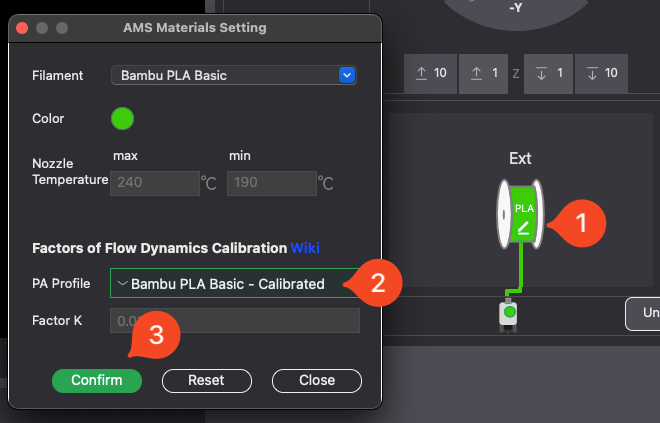The image size is (660, 423).
Task: Click the partially visible Unload button
Action: 644,313
